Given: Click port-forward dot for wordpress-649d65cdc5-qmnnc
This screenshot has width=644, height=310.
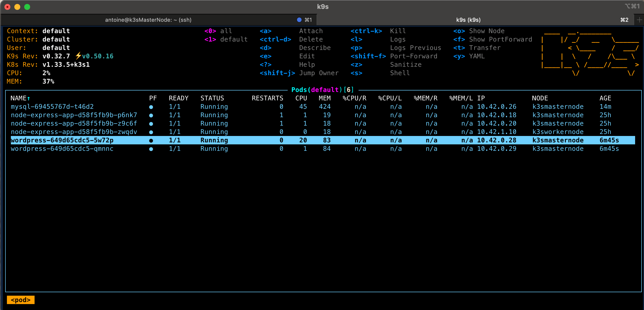Looking at the screenshot, I should tap(151, 149).
